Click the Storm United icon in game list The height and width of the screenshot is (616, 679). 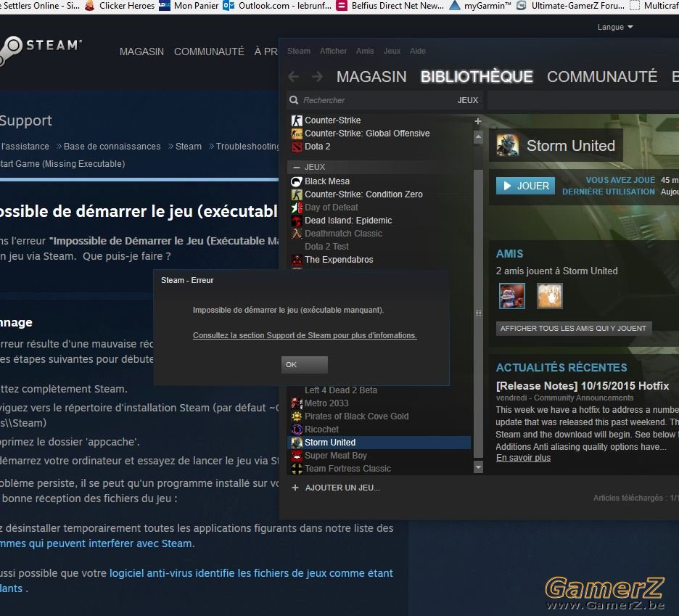pos(297,443)
